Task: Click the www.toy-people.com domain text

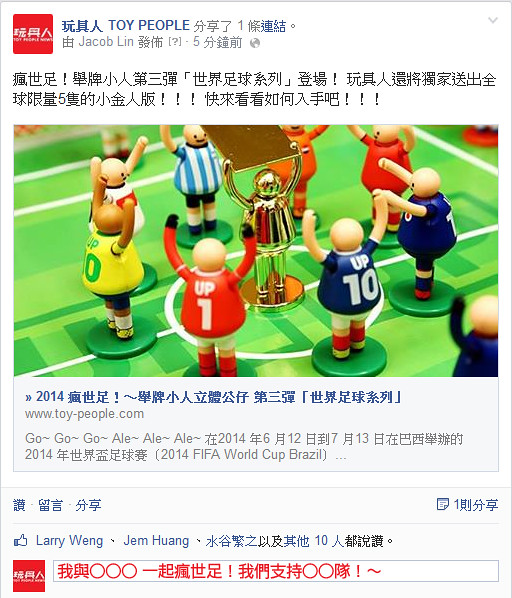Action: (x=85, y=414)
